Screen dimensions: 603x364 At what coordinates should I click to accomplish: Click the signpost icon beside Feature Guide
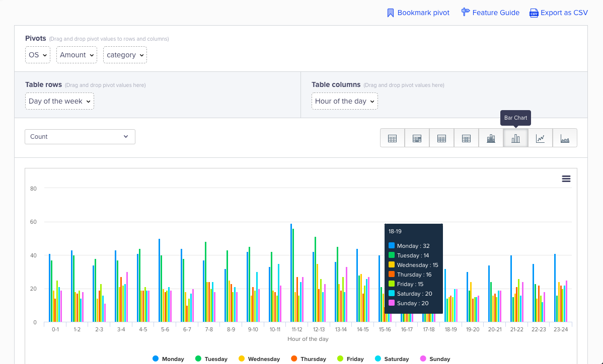click(465, 12)
